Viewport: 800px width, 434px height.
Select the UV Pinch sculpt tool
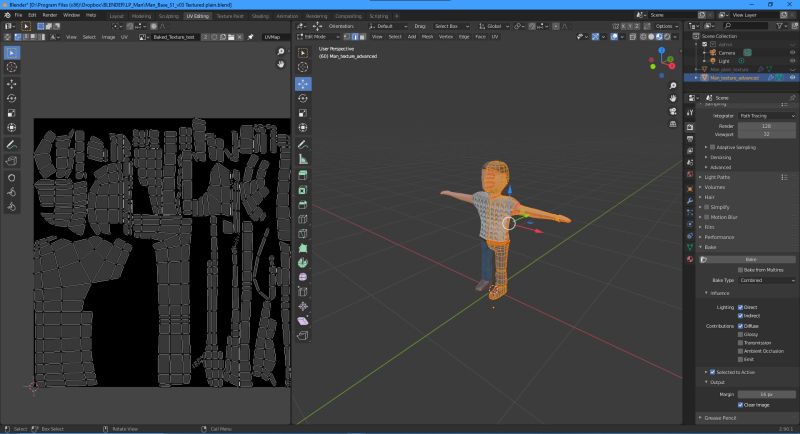click(12, 207)
